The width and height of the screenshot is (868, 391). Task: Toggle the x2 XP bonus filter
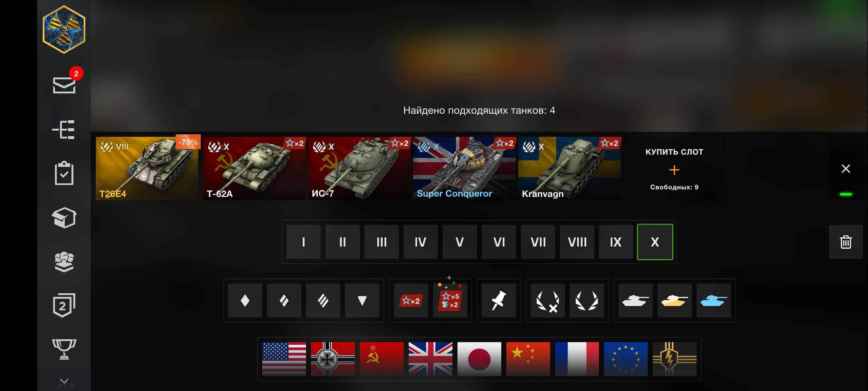click(x=411, y=300)
